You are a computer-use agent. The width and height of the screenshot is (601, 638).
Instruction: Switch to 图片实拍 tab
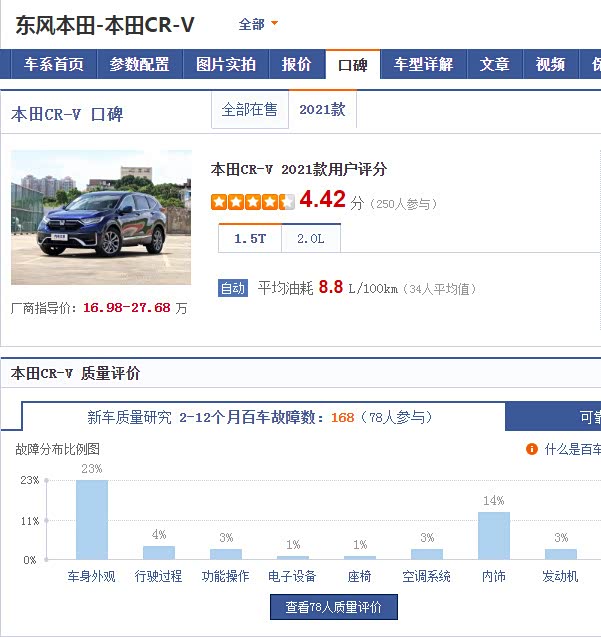pyautogui.click(x=226, y=64)
